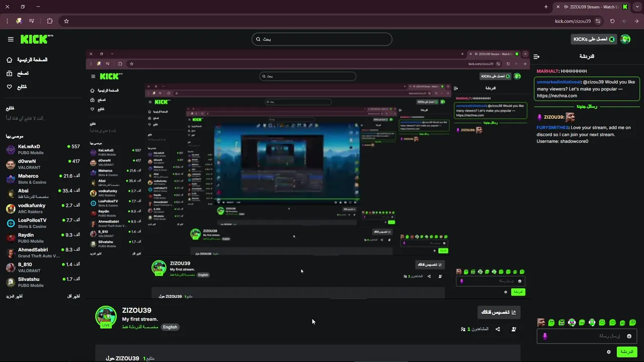This screenshot has width=644, height=362.
Task: Collapse the chat panel using the arrow icon
Action: point(536,56)
